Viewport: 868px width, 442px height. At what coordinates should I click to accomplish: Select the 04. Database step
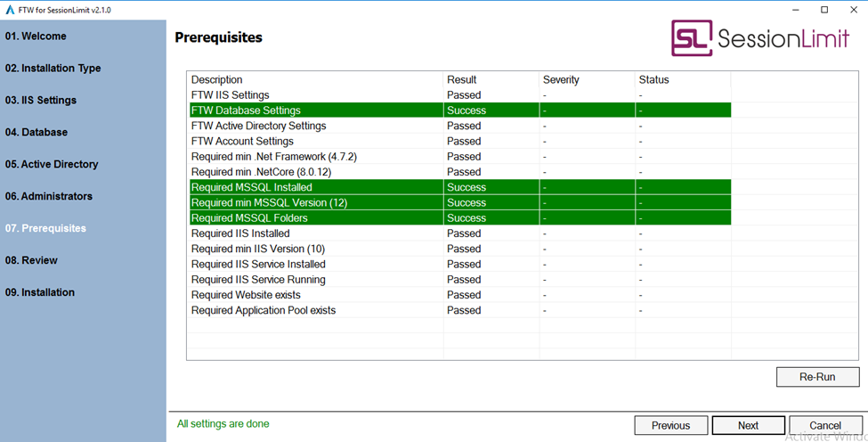click(37, 133)
